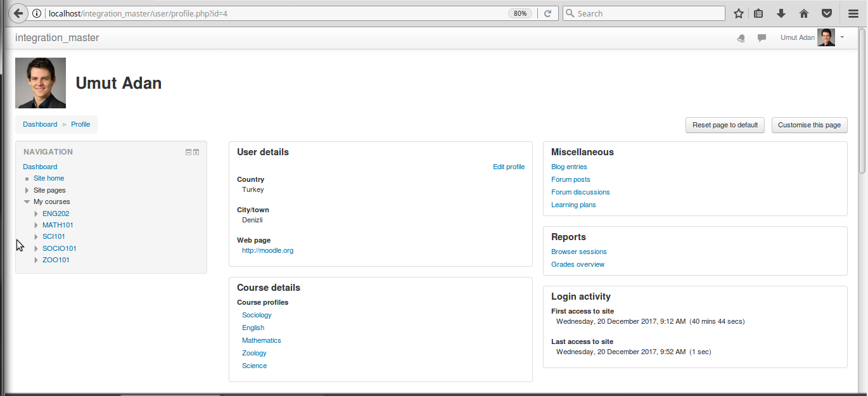Click the Reset page to default button
The height and width of the screenshot is (396, 868).
[x=725, y=125]
